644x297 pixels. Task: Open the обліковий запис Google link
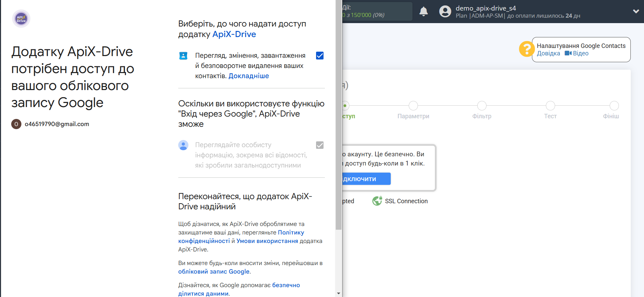(214, 272)
